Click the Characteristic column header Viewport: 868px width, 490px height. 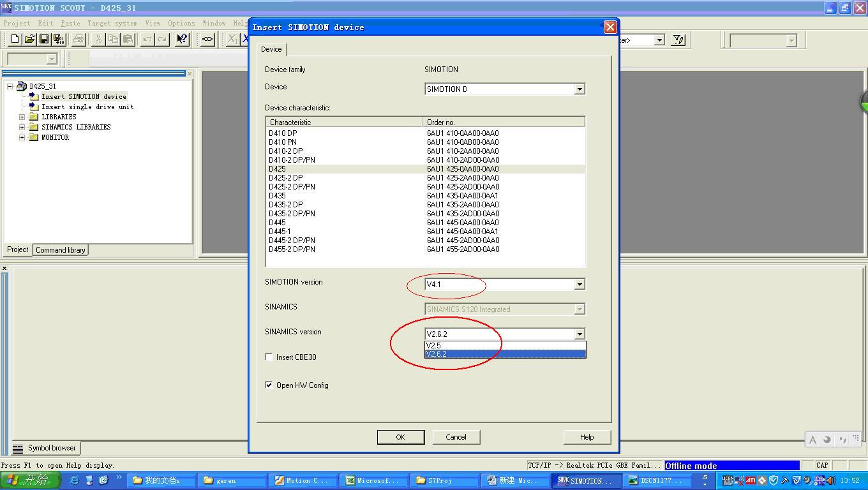[x=344, y=122]
